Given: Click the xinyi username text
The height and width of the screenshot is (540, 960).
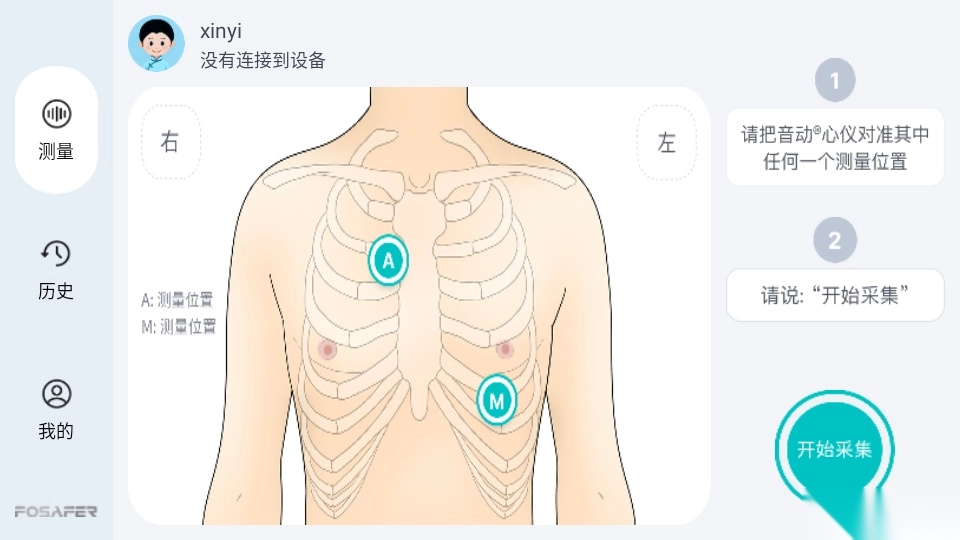Looking at the screenshot, I should pos(221,31).
